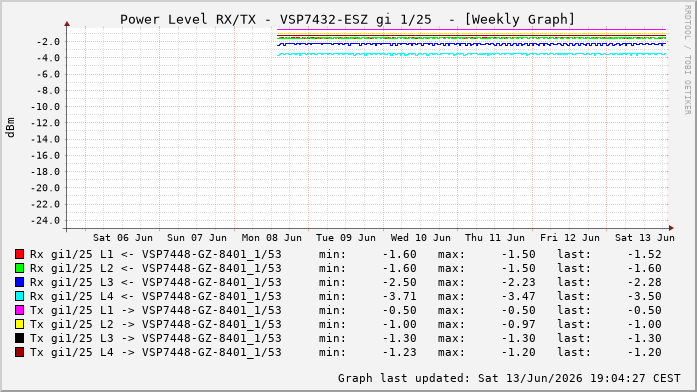This screenshot has width=697, height=392.
Task: Click the red Rx L1 legend swatch
Action: tap(19, 254)
